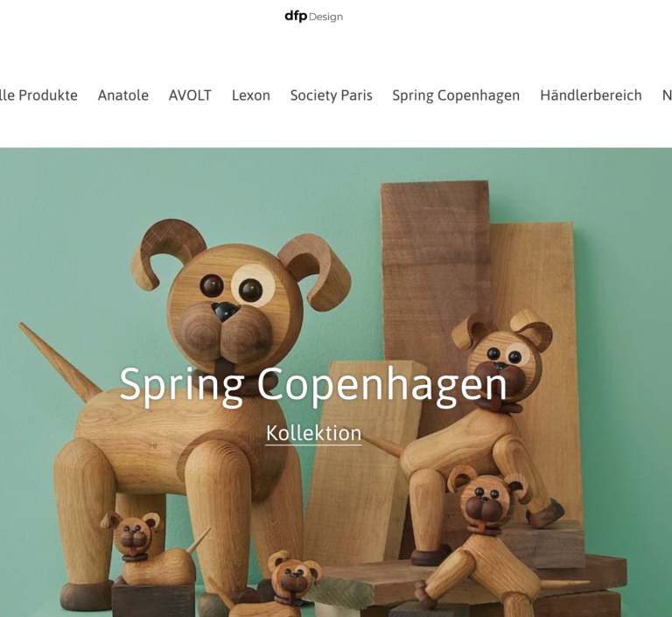Go to the Anatole brand page

point(123,95)
